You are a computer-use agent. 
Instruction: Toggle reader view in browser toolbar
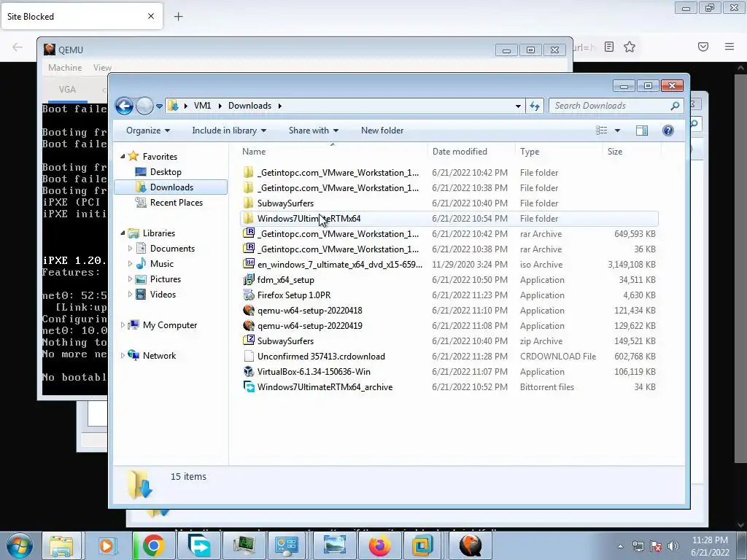pos(609,47)
